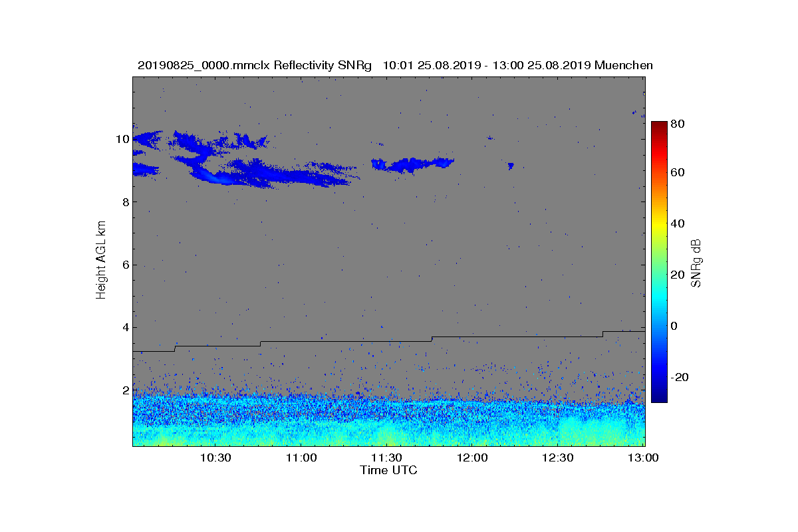The height and width of the screenshot is (532, 798).
Task: Click the height tick label 4
Action: 124,327
